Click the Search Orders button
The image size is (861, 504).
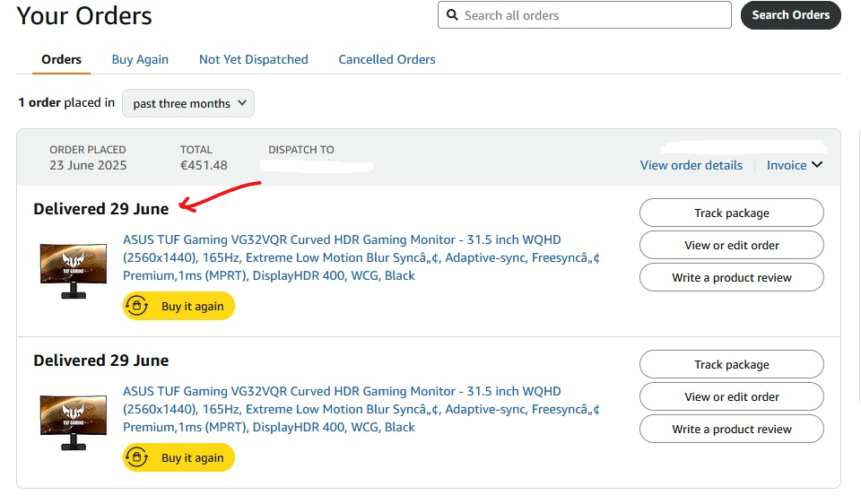tap(791, 15)
